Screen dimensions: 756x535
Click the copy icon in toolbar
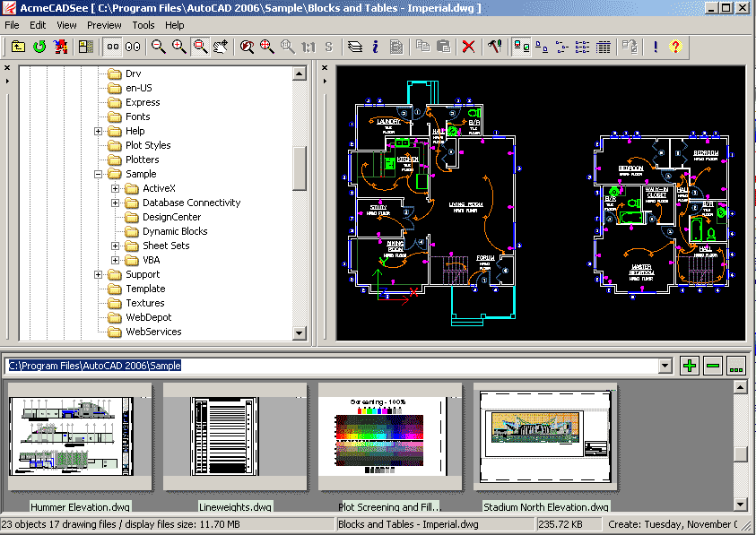[x=422, y=47]
